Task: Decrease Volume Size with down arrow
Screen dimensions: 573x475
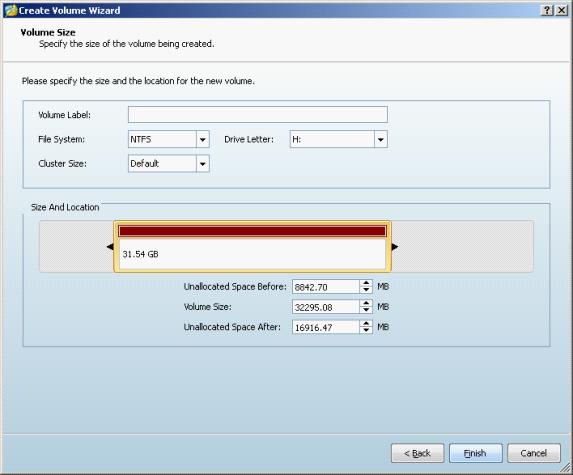Action: [366, 310]
